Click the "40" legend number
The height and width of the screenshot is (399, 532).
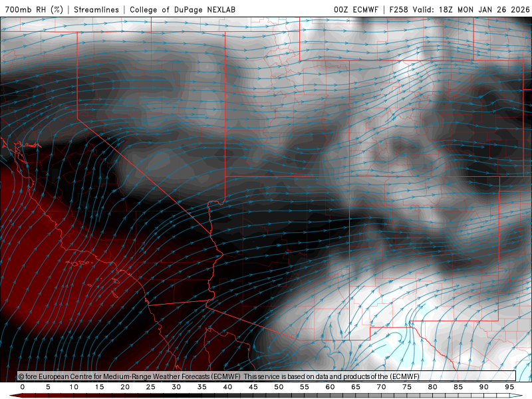point(227,387)
